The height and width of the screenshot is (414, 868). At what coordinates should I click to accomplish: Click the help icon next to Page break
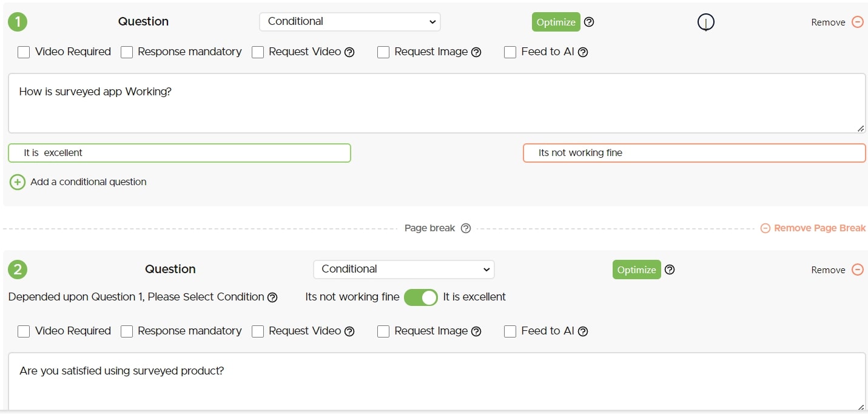(465, 228)
